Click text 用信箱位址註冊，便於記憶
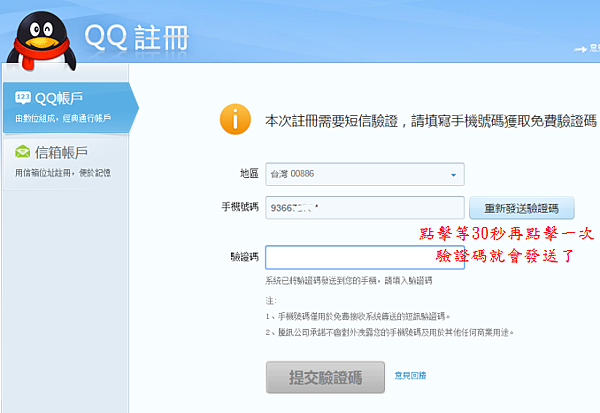The image size is (600, 413). (63, 173)
